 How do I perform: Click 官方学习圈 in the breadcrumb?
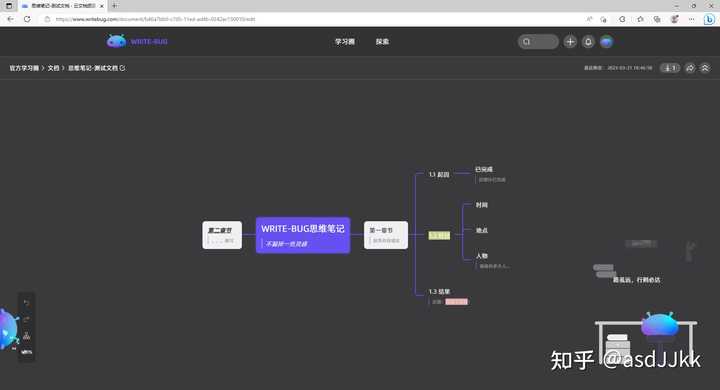point(24,68)
